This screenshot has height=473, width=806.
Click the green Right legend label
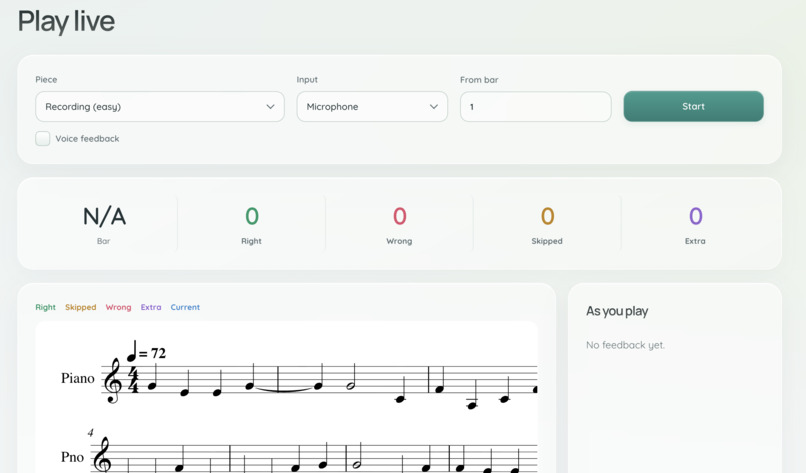pyautogui.click(x=45, y=307)
